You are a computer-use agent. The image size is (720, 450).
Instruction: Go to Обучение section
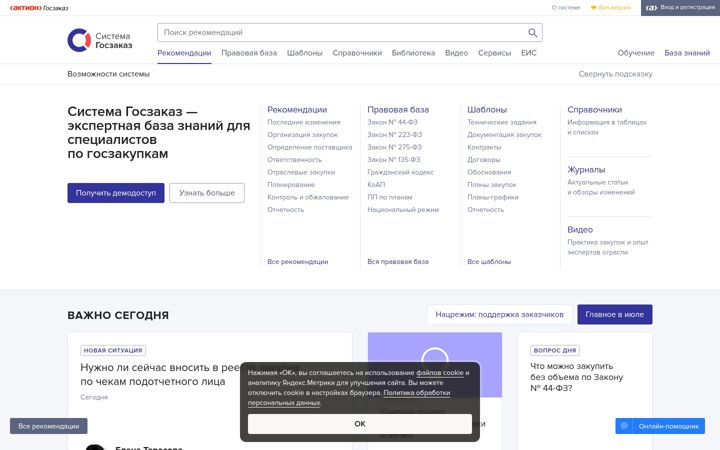pos(636,53)
